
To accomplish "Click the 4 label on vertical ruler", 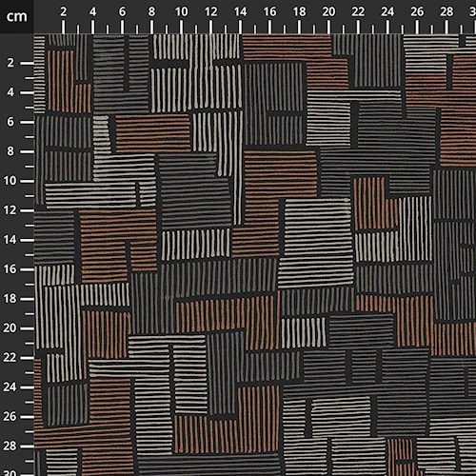I will 10,92.
